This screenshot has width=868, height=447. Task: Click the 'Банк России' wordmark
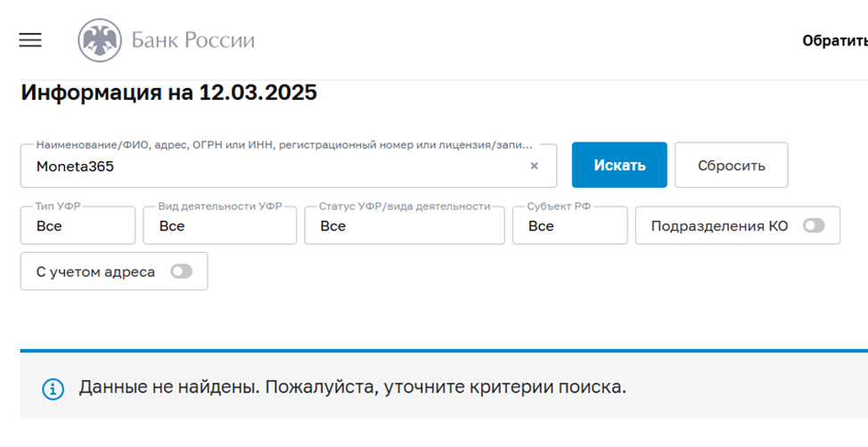pyautogui.click(x=193, y=40)
